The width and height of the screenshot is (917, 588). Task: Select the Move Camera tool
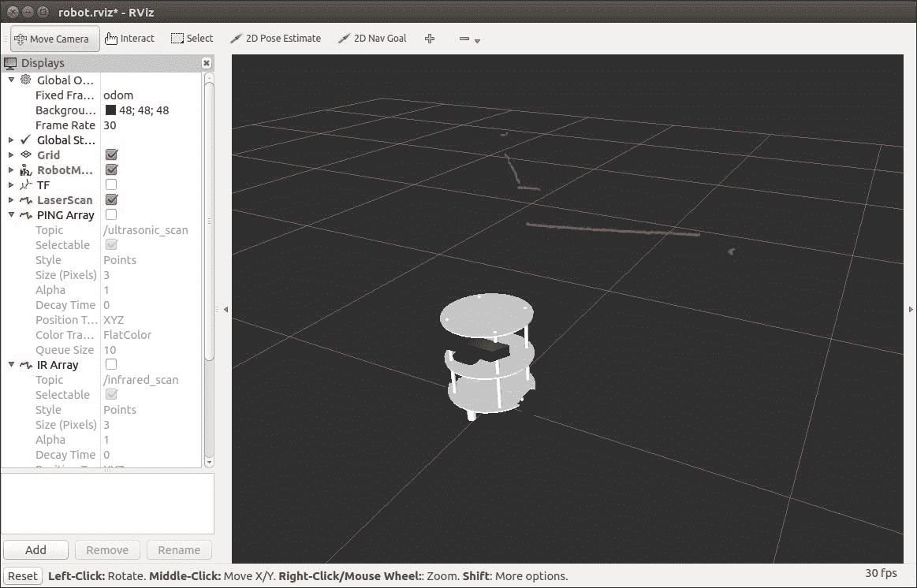click(54, 39)
